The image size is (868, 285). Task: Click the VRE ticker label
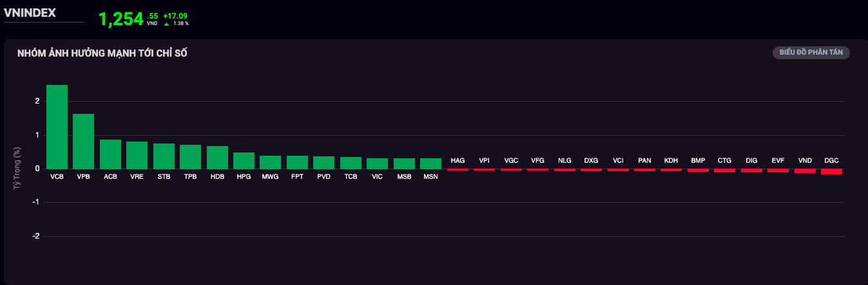click(x=137, y=176)
